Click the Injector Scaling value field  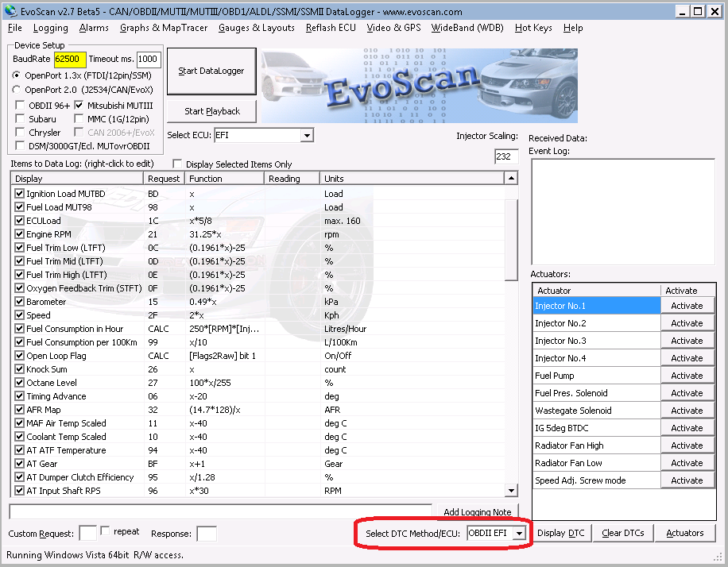pos(506,157)
